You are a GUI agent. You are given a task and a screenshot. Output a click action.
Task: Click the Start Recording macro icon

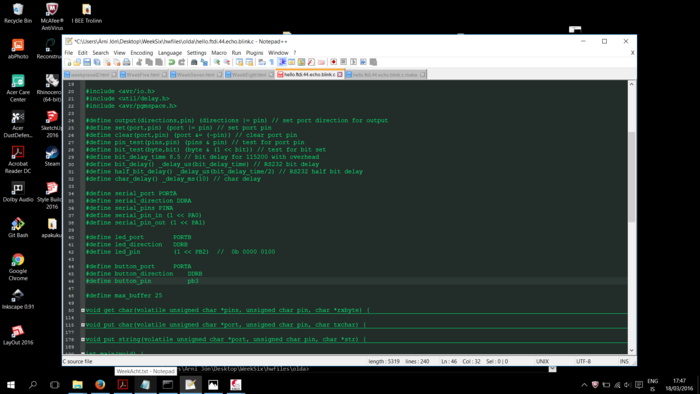[333, 62]
